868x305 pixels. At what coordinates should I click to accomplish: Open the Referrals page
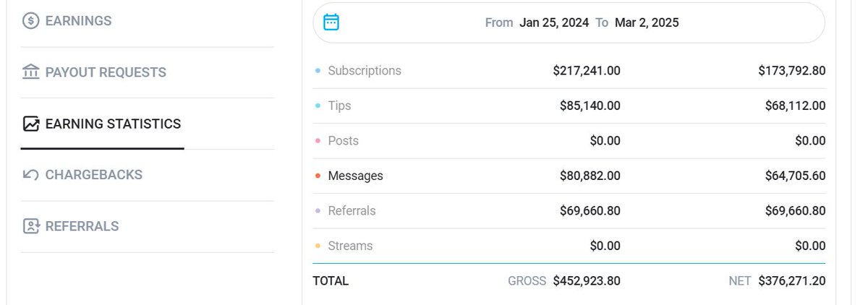(x=82, y=226)
